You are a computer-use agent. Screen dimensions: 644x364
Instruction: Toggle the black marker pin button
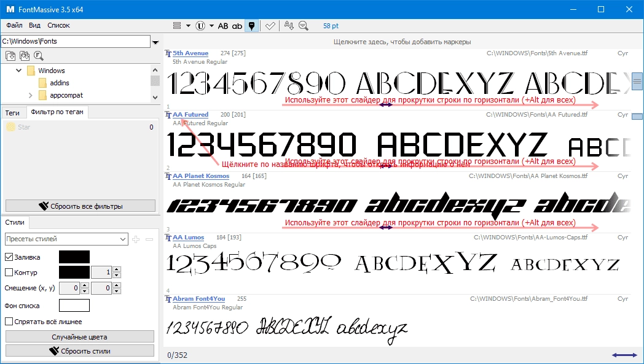[252, 26]
